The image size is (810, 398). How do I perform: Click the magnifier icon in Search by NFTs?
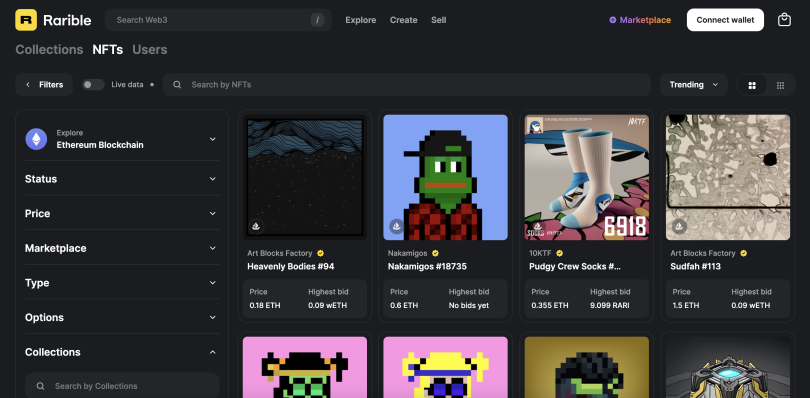click(x=177, y=85)
